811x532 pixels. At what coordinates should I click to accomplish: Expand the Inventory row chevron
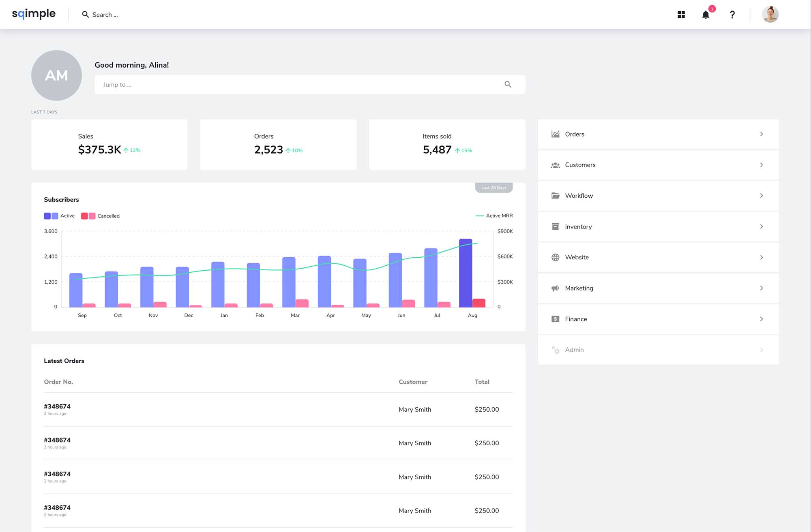[x=761, y=226]
